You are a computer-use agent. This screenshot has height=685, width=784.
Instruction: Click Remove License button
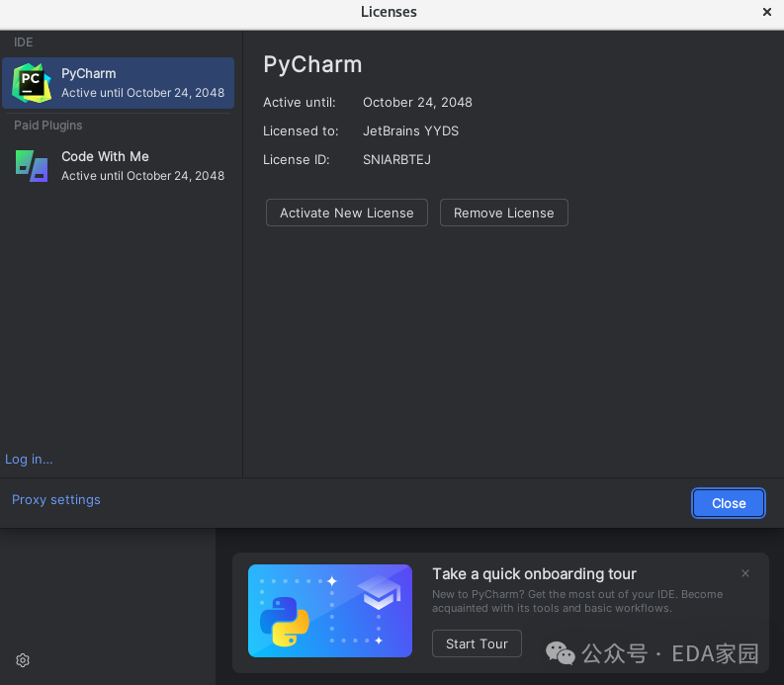pyautogui.click(x=503, y=213)
